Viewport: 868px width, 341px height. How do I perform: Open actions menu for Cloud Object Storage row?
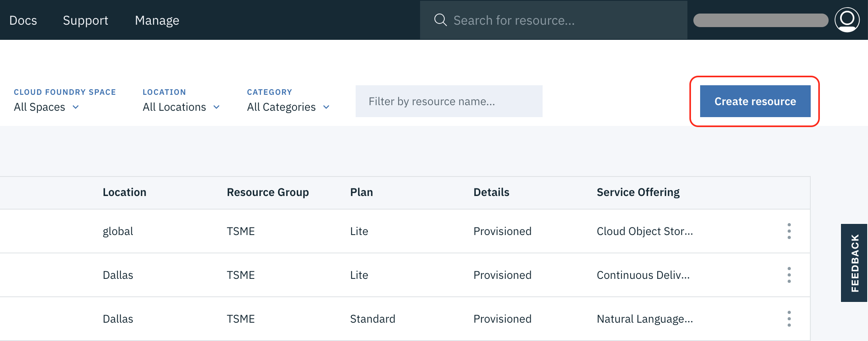[789, 231]
